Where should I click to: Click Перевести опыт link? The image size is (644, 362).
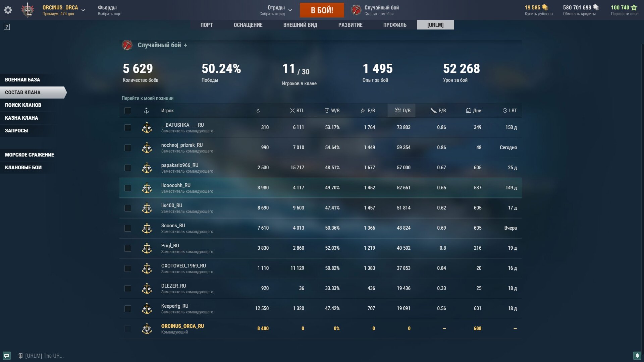point(625,14)
